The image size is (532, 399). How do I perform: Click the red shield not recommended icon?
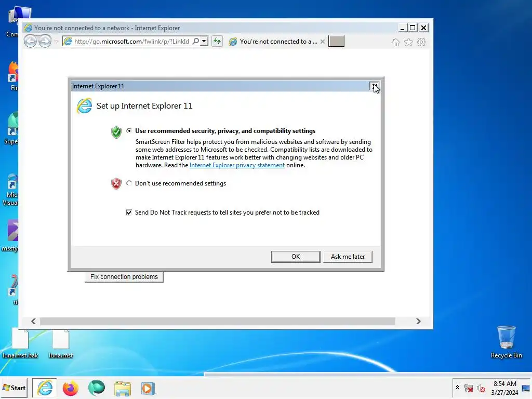(116, 183)
